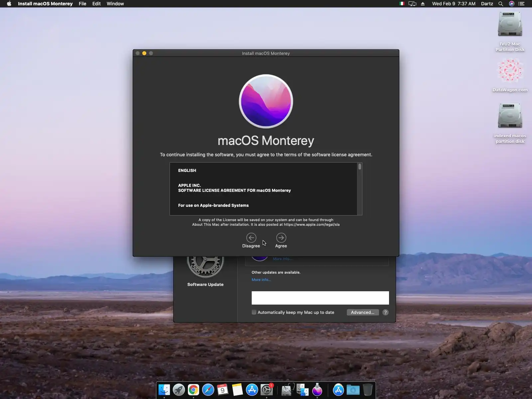Click the Install macOS Monterey dock icon
The height and width of the screenshot is (399, 532).
tap(317, 390)
